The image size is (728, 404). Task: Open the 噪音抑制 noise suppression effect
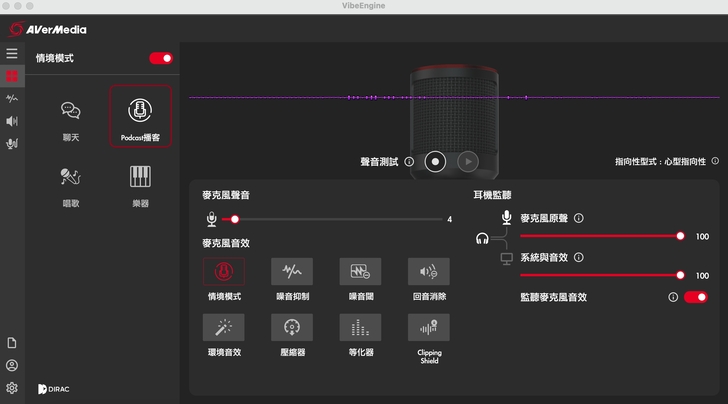click(292, 272)
